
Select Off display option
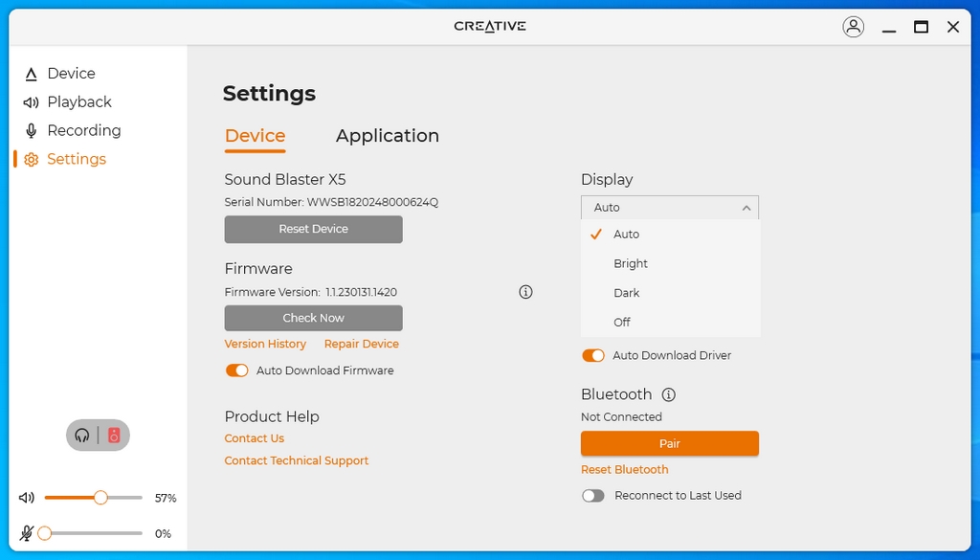tap(671, 323)
